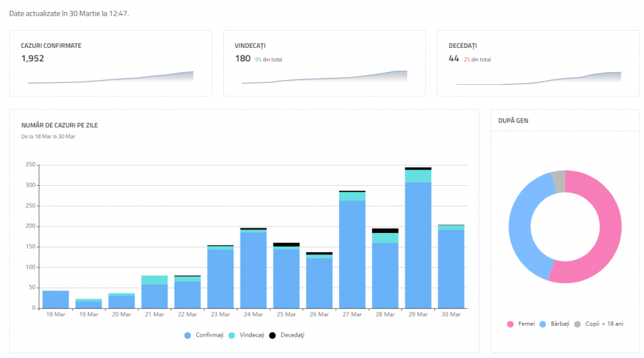Image resolution: width=644 pixels, height=358 pixels.
Task: Open the Cazuri Confirmate card sparkline
Action: tap(111, 78)
